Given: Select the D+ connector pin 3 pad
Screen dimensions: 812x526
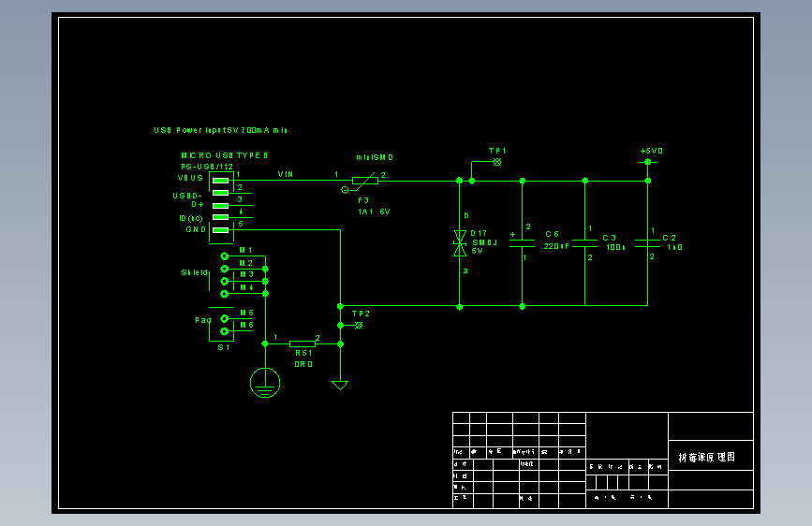Looking at the screenshot, I should [x=221, y=206].
